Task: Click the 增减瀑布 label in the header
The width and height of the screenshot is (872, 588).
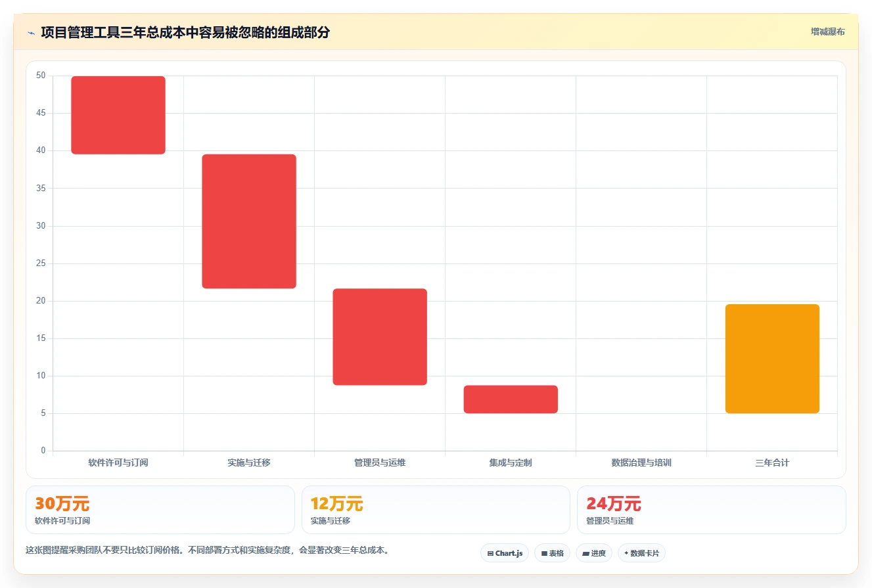Action: [x=827, y=32]
